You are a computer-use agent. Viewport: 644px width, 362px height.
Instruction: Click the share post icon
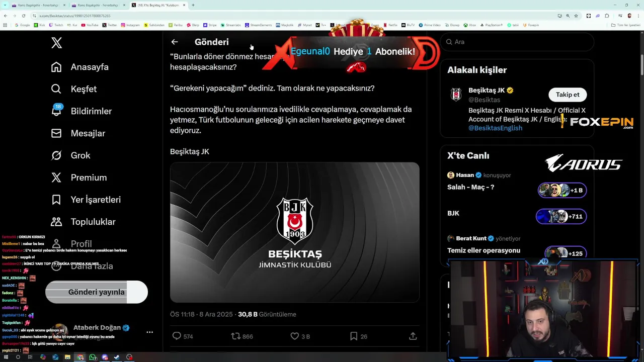click(413, 336)
